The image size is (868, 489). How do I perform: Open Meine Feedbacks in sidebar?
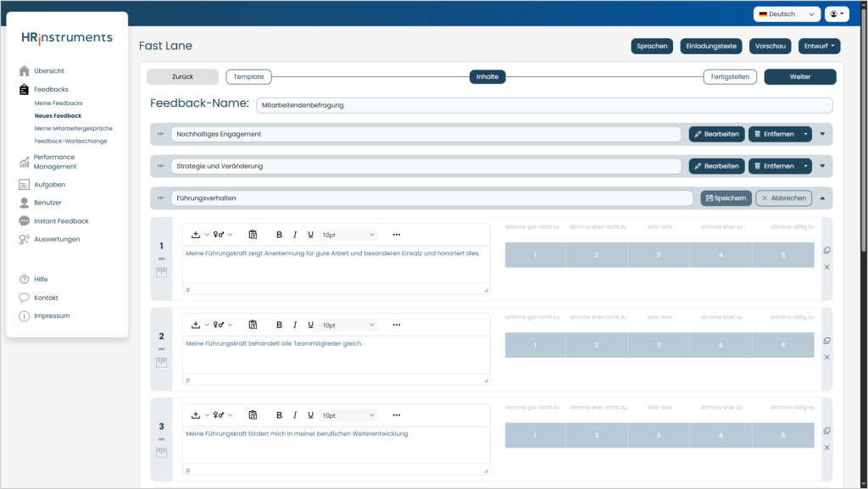[58, 103]
